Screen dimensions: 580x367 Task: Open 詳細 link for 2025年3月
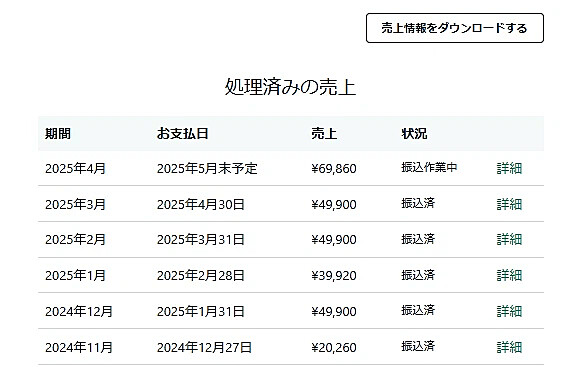click(509, 204)
